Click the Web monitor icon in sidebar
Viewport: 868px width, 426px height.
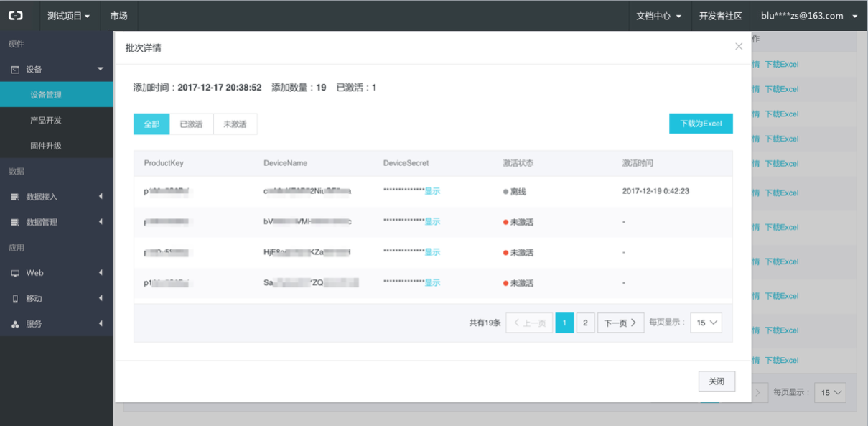15,273
